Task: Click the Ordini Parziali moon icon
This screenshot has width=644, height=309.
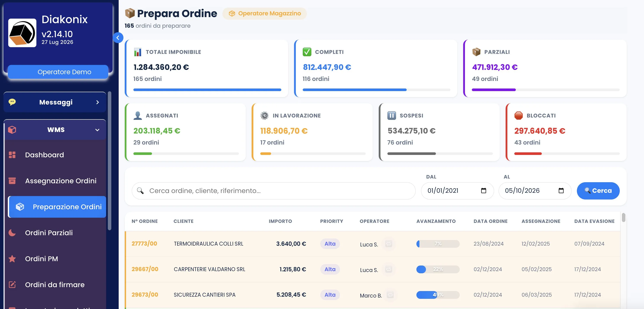Action: pos(12,233)
